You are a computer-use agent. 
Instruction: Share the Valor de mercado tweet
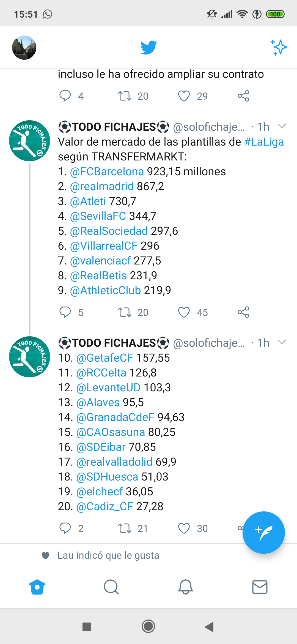click(x=243, y=312)
